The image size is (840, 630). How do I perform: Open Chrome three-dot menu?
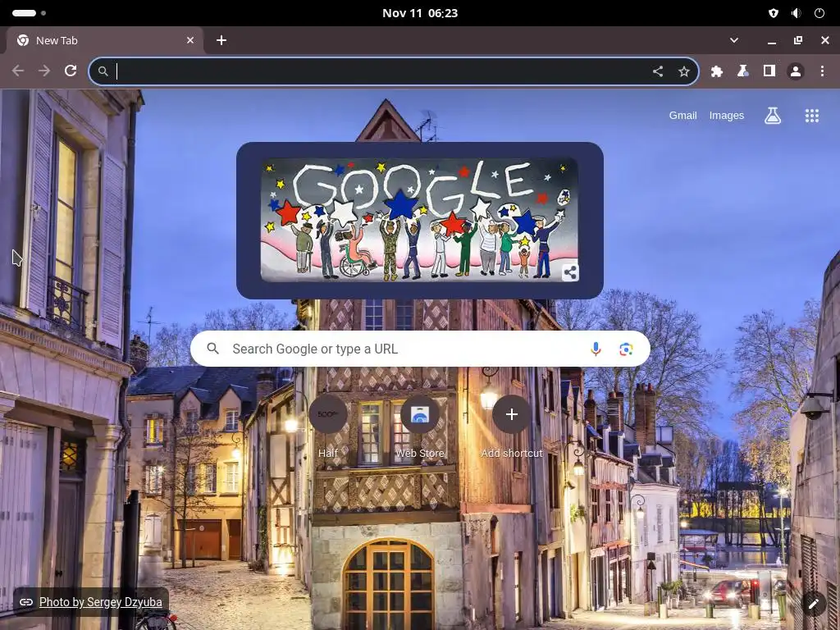pos(822,71)
